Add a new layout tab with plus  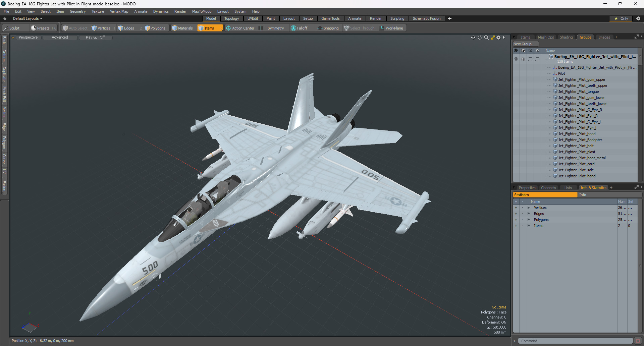[450, 18]
